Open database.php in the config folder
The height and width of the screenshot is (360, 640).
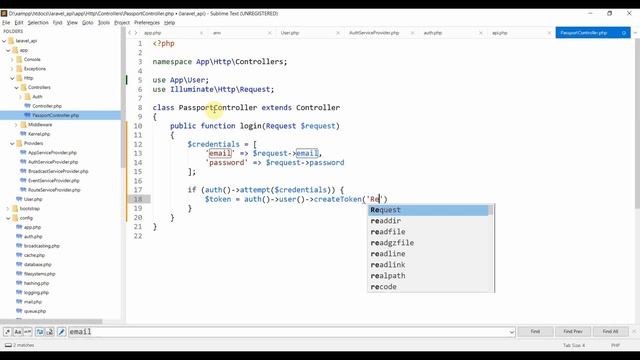click(x=38, y=264)
